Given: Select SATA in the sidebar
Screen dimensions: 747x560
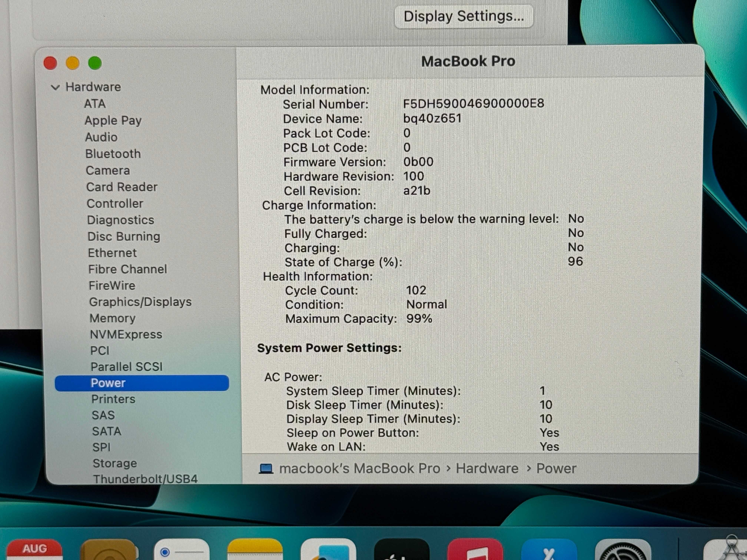Looking at the screenshot, I should [107, 431].
